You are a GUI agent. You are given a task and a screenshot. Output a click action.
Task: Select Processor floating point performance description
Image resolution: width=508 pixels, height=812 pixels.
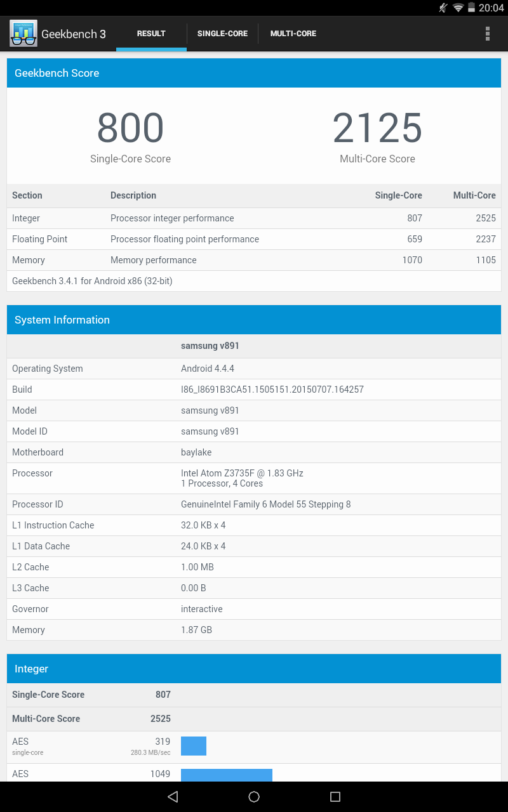click(x=185, y=239)
